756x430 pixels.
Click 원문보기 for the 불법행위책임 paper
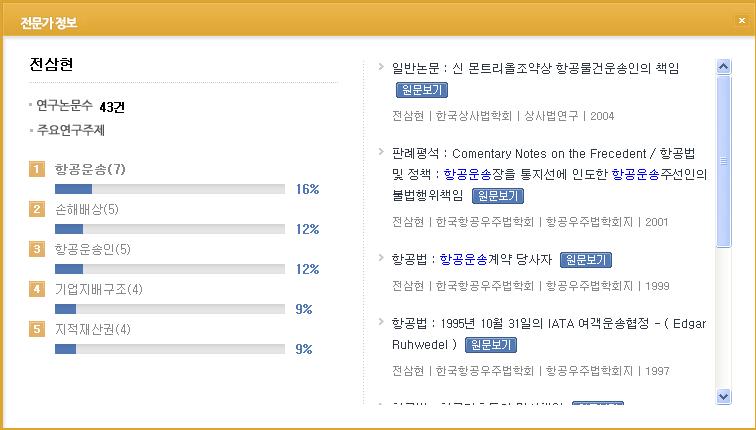[x=497, y=195]
